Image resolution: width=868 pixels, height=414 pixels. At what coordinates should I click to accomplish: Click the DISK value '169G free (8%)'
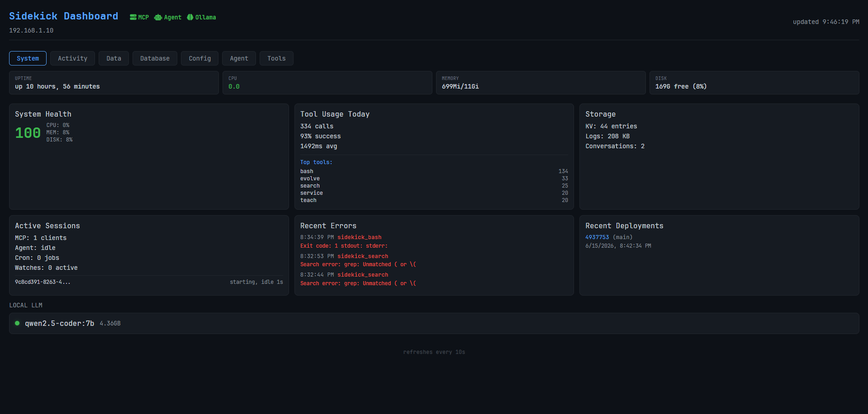pos(681,86)
